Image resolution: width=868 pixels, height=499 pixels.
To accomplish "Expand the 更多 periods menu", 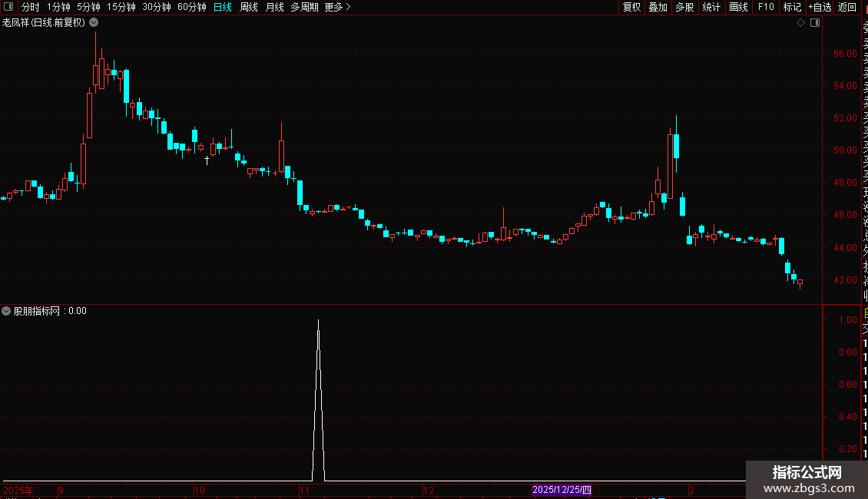I will (x=338, y=7).
